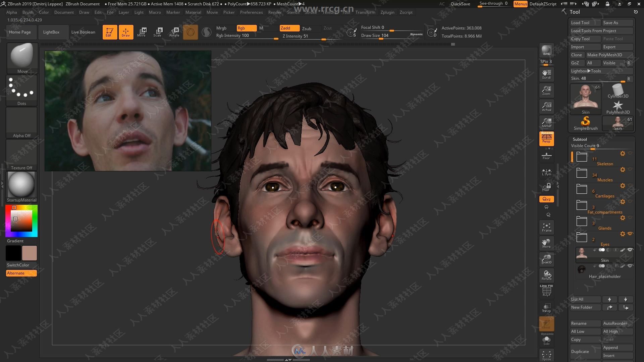Click the Rotate view icon in right shelf

546,276
